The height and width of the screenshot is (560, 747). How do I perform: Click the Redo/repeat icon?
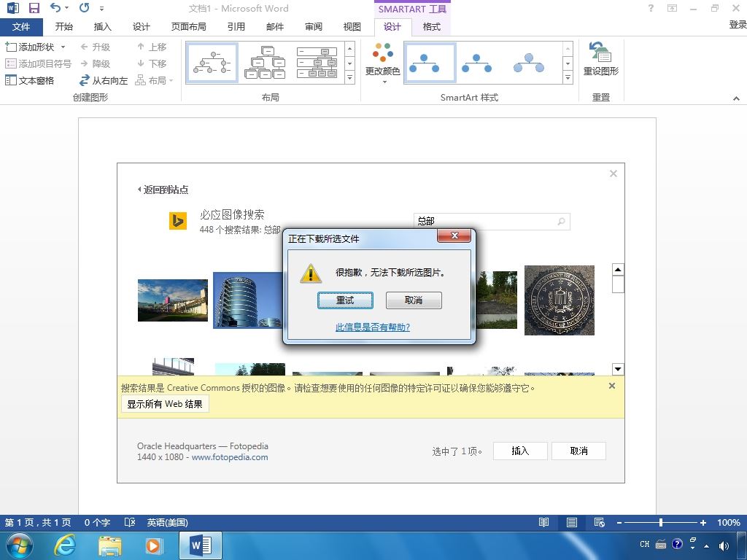[85, 7]
